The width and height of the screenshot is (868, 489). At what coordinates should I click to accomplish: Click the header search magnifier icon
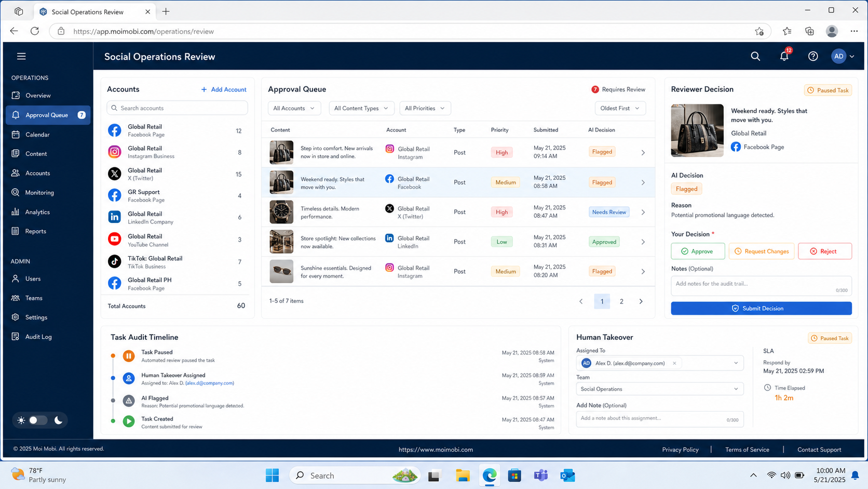click(x=755, y=56)
